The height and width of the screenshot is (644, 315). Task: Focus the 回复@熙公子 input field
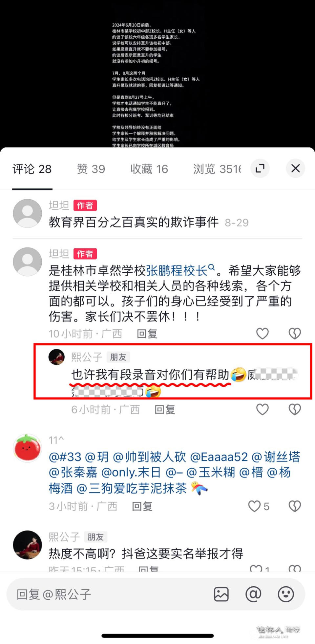108,594
